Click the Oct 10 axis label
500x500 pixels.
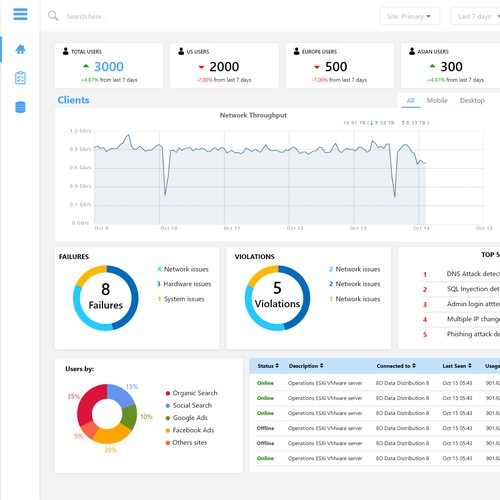169,228
